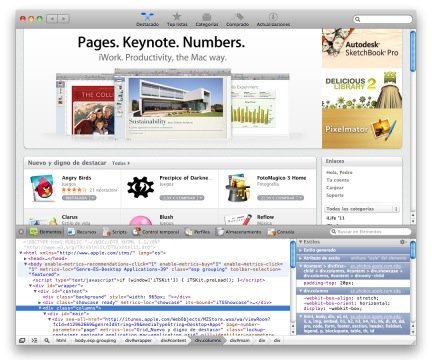The width and height of the screenshot is (432, 360).
Task: Click the Angry Birds install button
Action: (x=79, y=198)
